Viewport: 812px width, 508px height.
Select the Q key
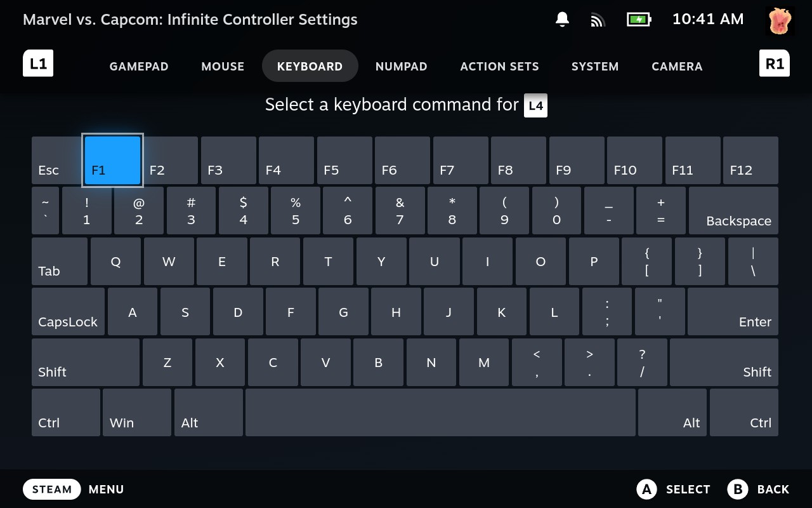point(115,261)
